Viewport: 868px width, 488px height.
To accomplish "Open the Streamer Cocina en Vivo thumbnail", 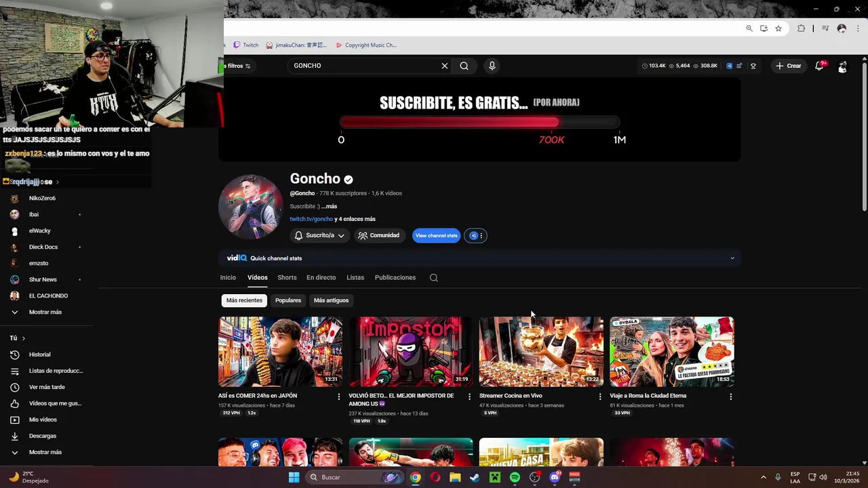I will pos(541,352).
